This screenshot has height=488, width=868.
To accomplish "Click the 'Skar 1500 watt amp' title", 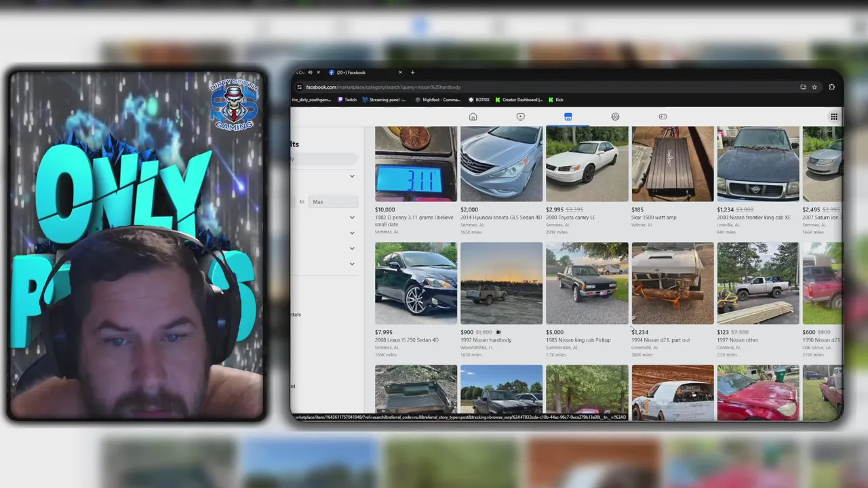I will click(654, 218).
